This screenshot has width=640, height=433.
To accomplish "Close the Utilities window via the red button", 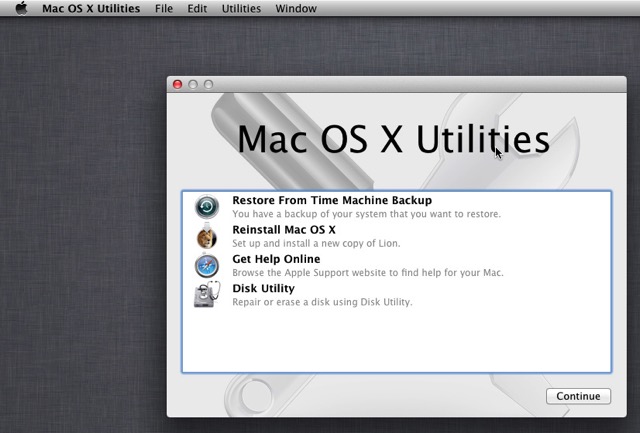I will point(178,84).
